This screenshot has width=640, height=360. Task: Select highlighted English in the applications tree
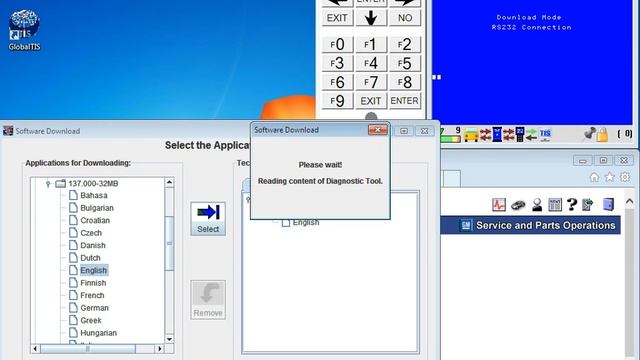93,270
